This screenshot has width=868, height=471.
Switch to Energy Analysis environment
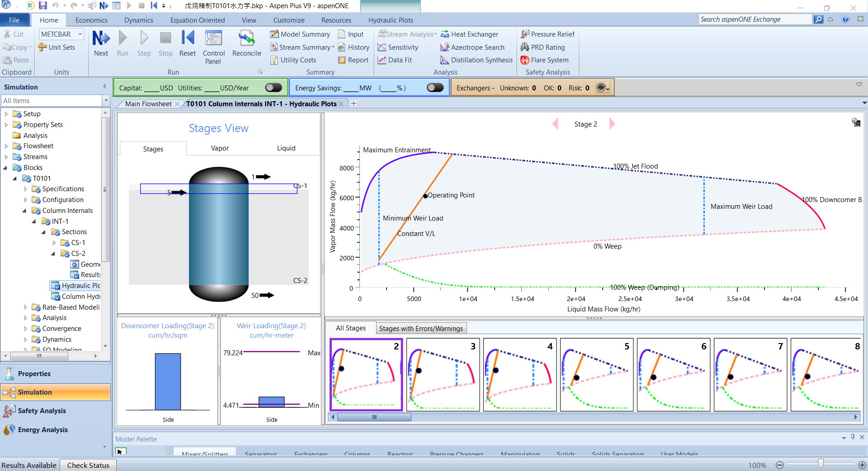(x=56, y=430)
